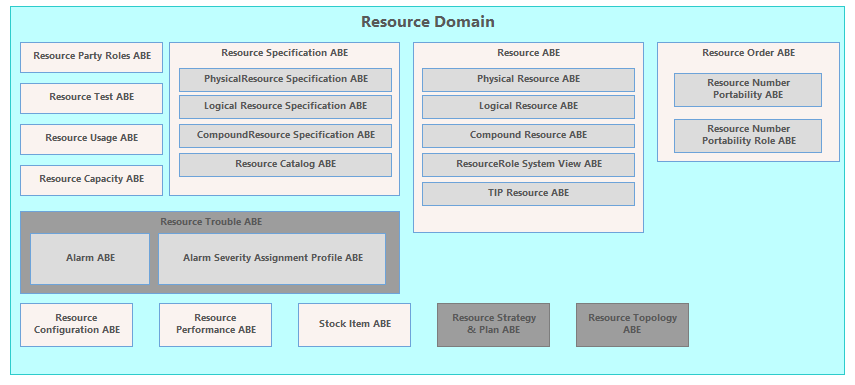Click the Logical Resource ABE box

pyautogui.click(x=528, y=107)
